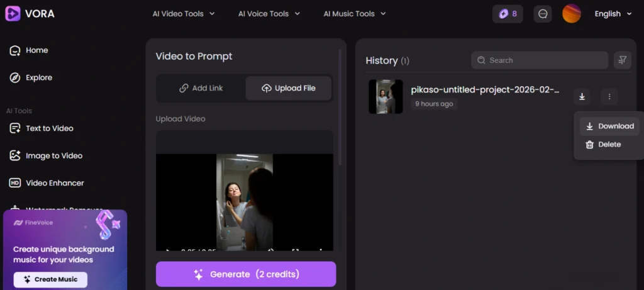Screen dimensions: 644x290
Task: Click Generate (2 credits) button
Action: [x=246, y=274]
